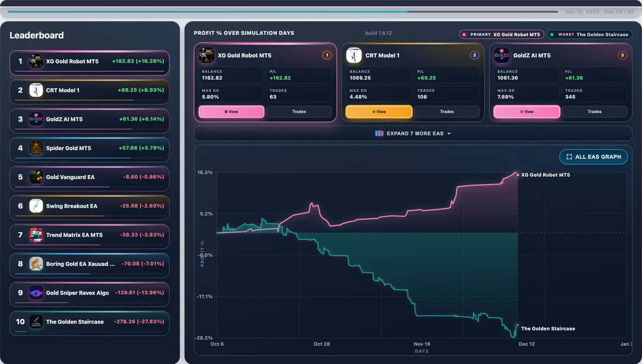The width and height of the screenshot is (642, 364).
Task: Select Spider Gold MT5 leaderboard row
Action: pos(89,149)
